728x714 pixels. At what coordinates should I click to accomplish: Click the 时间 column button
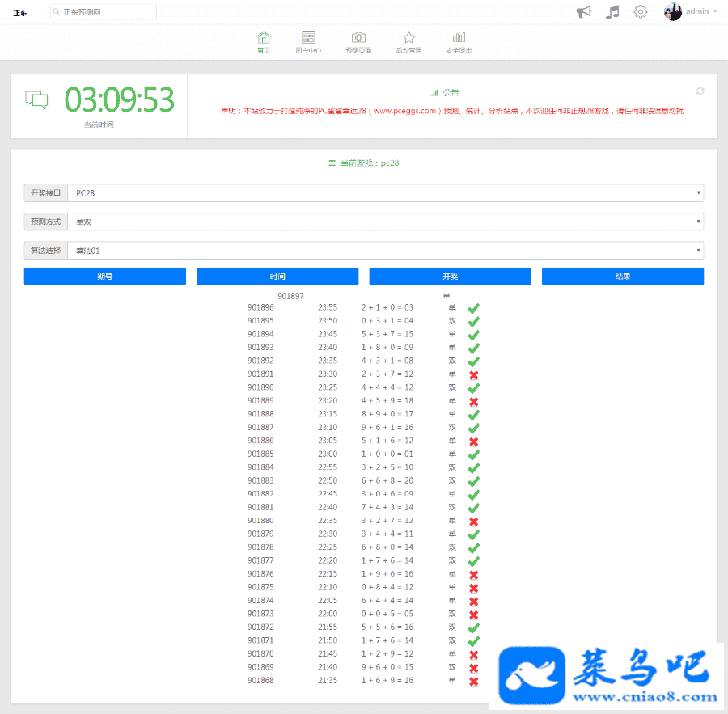(x=277, y=277)
